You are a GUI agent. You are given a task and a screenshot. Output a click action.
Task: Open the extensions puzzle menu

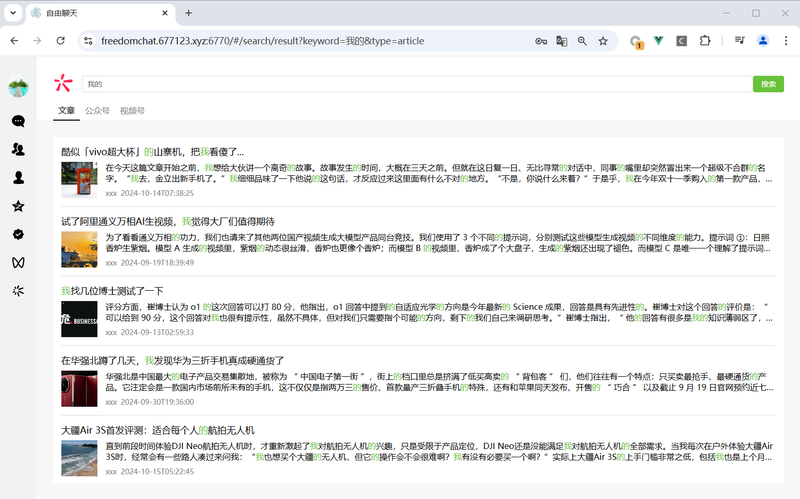click(x=705, y=41)
